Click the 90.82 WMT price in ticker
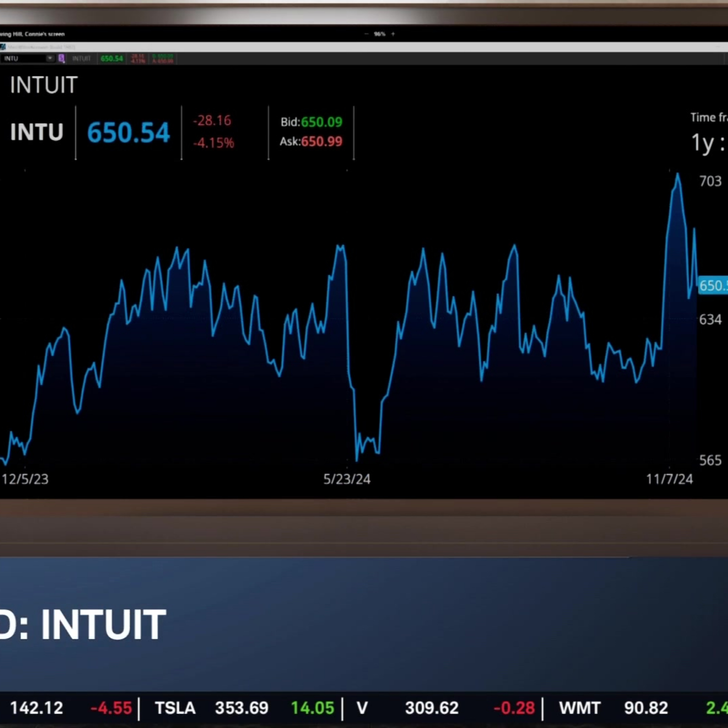 coord(646,708)
